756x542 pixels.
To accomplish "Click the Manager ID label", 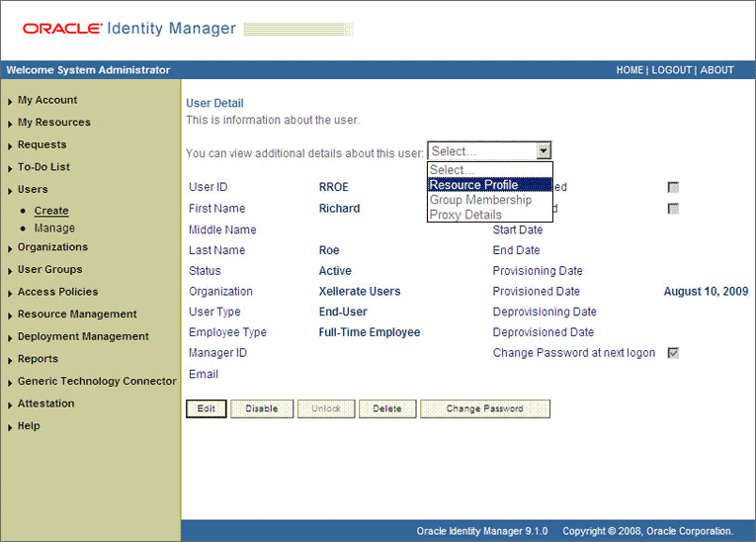I will tap(218, 353).
